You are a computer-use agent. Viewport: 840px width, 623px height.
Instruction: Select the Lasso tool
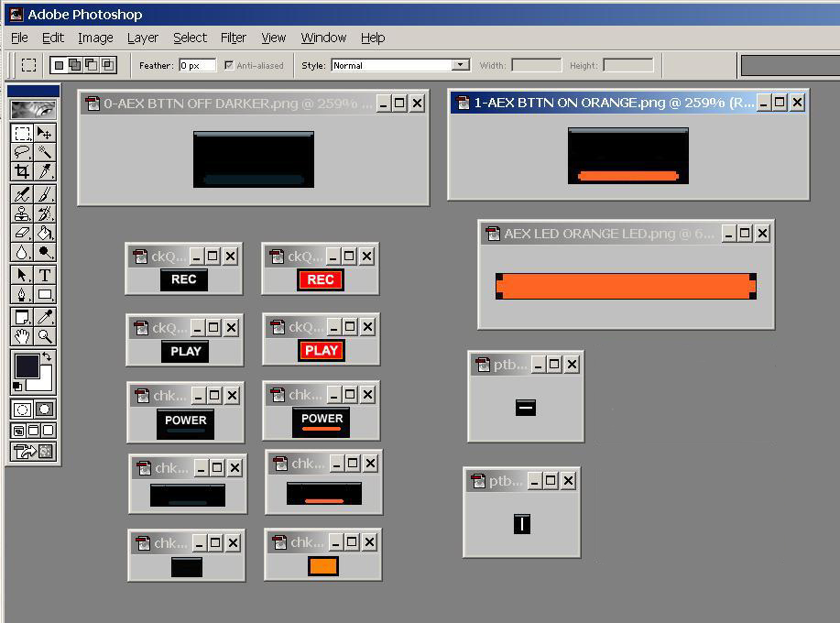(22, 152)
